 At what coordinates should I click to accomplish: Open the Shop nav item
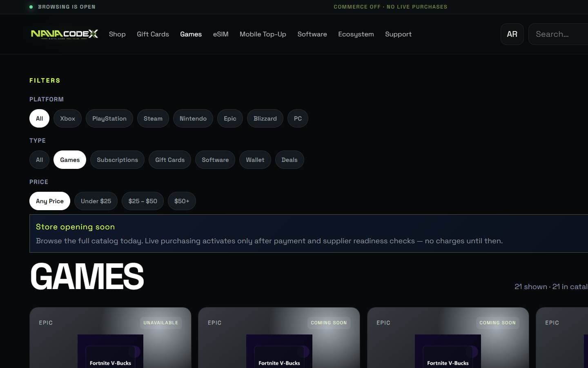[x=117, y=34]
